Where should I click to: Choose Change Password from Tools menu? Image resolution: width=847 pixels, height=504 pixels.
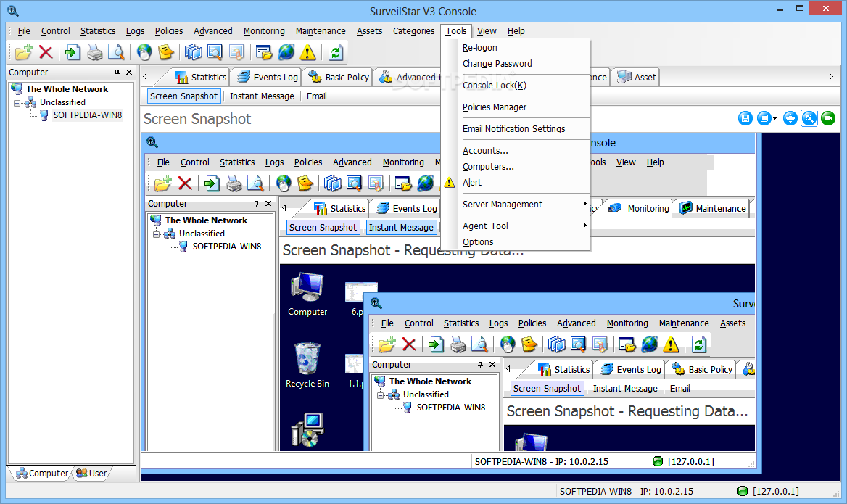click(x=497, y=64)
